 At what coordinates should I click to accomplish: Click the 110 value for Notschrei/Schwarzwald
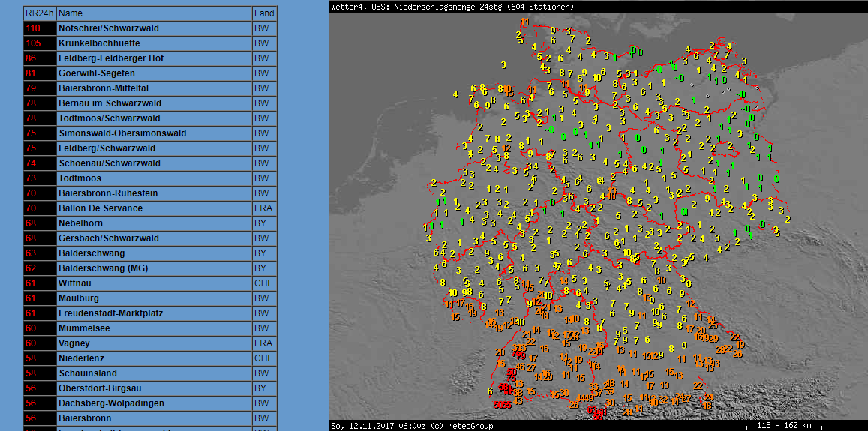33,28
